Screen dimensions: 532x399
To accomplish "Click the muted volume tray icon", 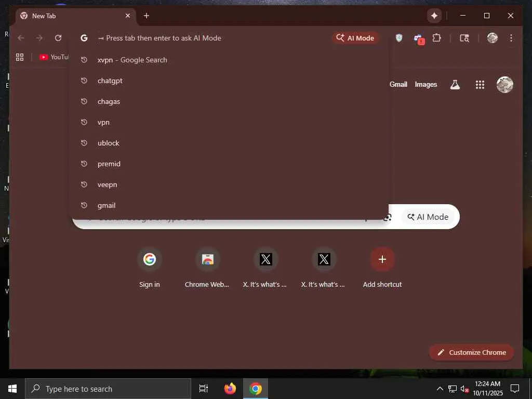I will point(464,389).
